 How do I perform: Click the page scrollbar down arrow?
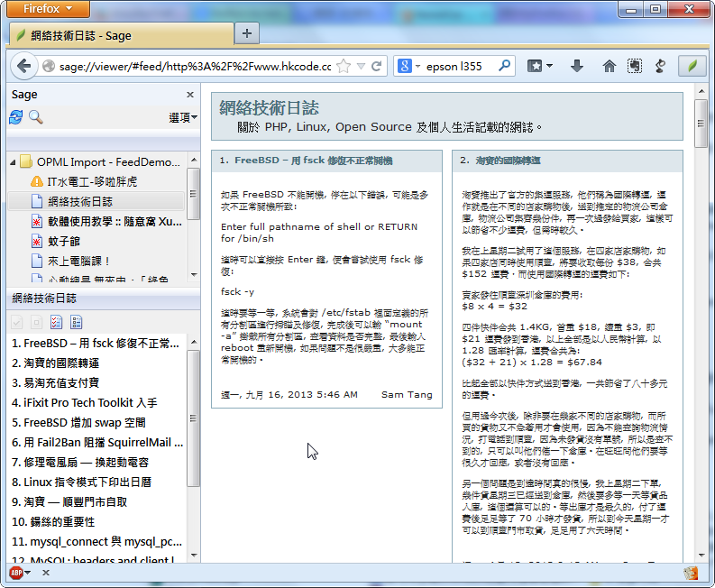point(701,556)
